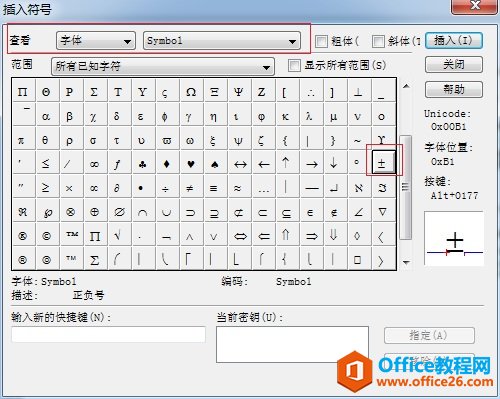The width and height of the screenshot is (500, 399).
Task: Select lowercase alpha α symbol
Action: 46,115
